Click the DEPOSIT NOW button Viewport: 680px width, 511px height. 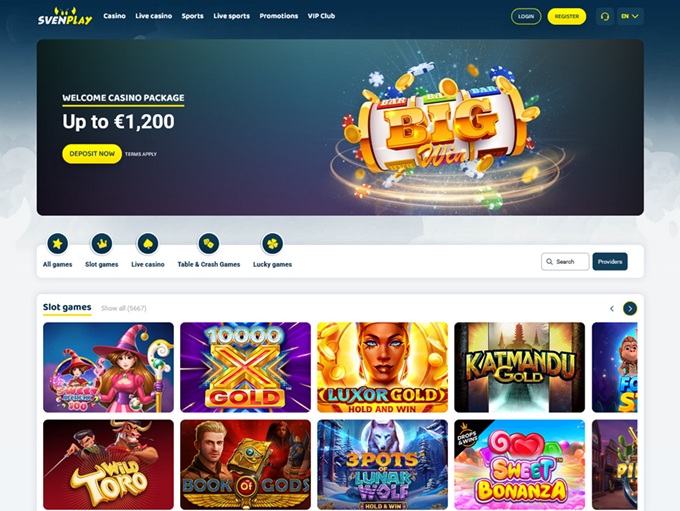92,154
